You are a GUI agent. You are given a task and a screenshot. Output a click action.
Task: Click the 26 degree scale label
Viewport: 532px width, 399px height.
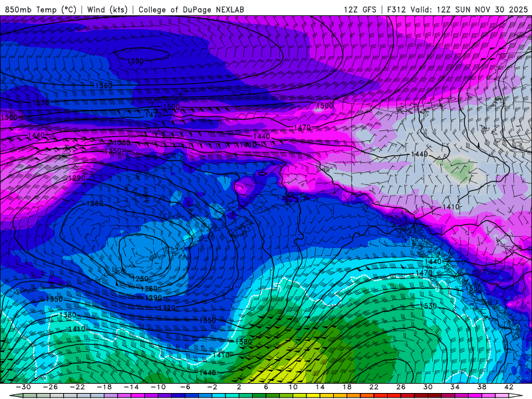(x=401, y=387)
